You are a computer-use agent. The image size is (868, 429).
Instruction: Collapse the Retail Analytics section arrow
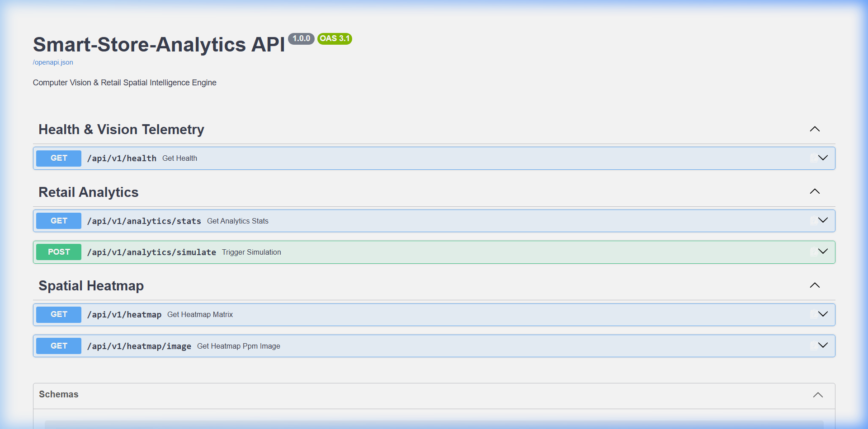tap(815, 191)
